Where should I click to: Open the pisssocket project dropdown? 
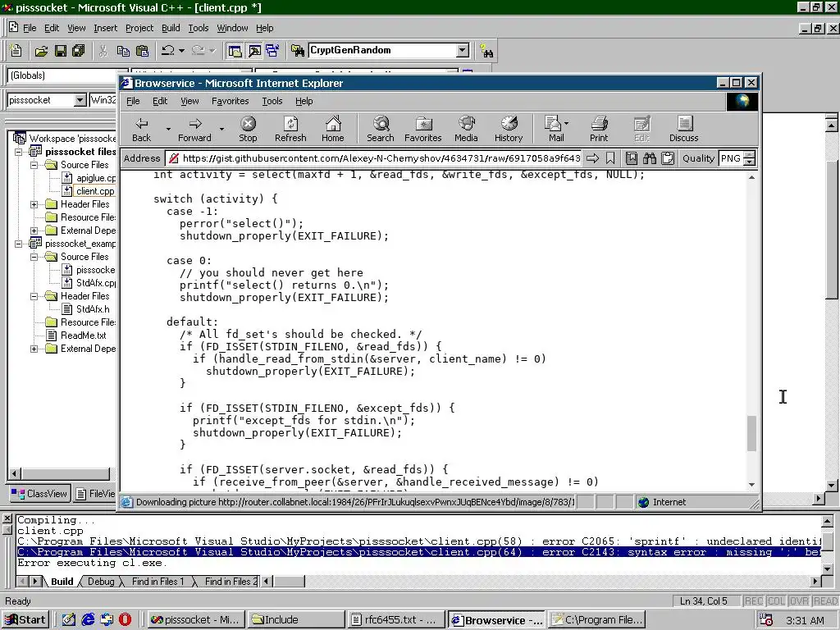point(80,100)
